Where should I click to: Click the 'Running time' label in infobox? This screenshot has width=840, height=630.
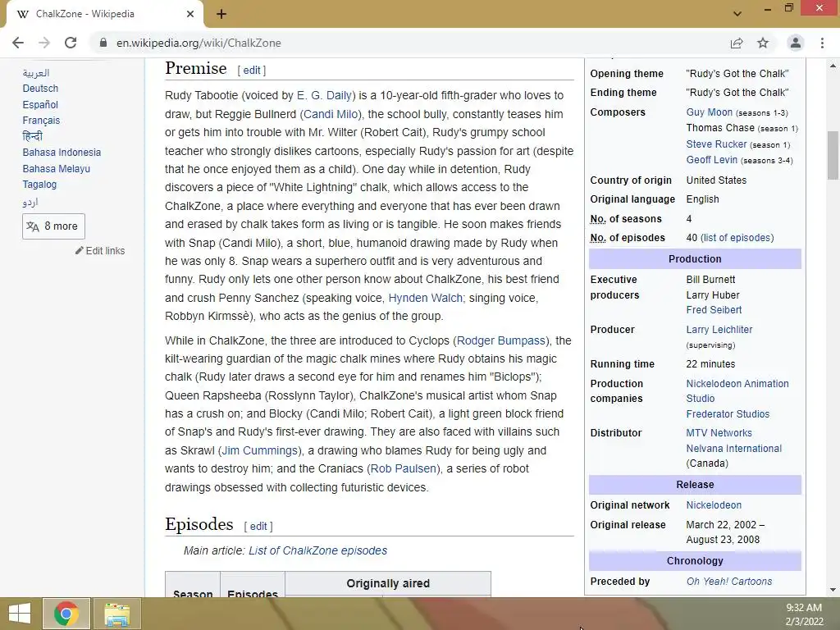point(623,363)
